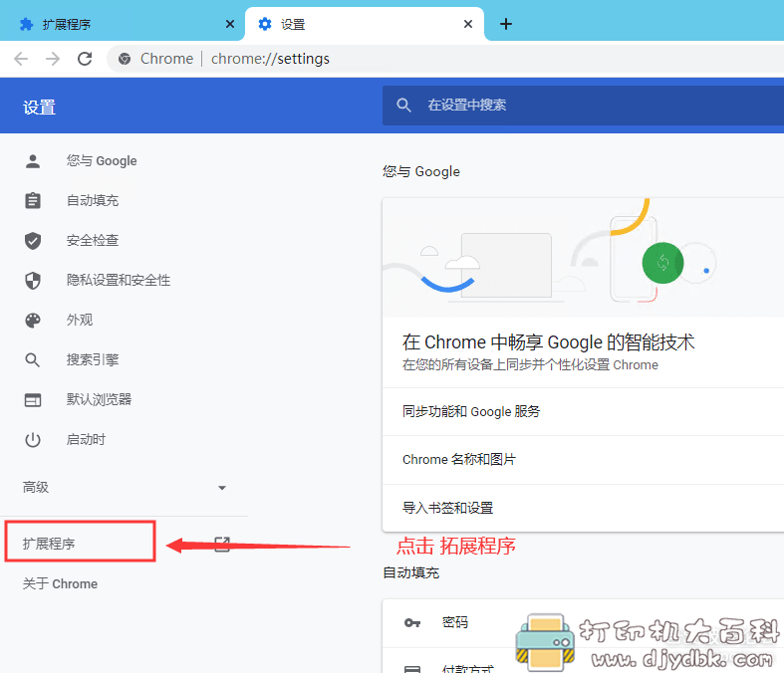The image size is (784, 673).
Task: Close the 扩展程序 tab
Action: (x=230, y=24)
